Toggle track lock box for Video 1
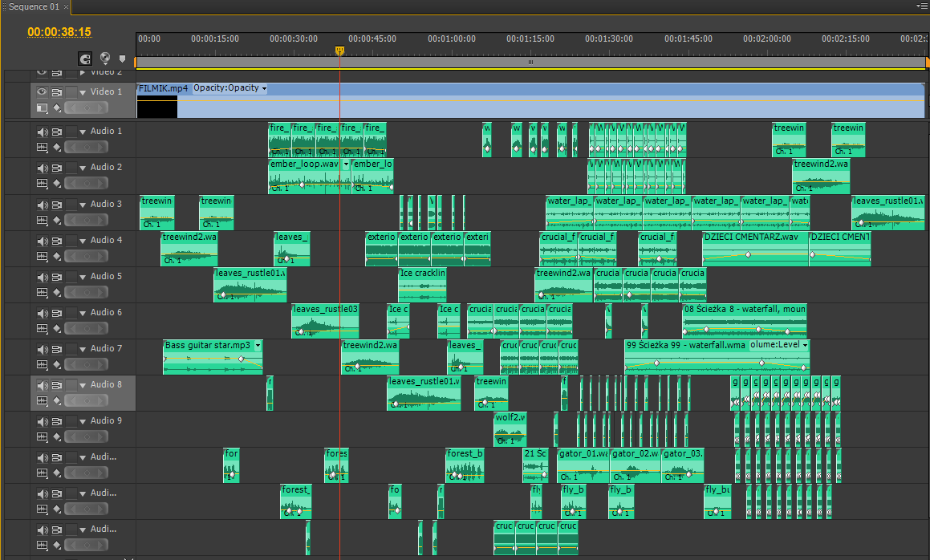This screenshot has width=930, height=560. pos(71,92)
